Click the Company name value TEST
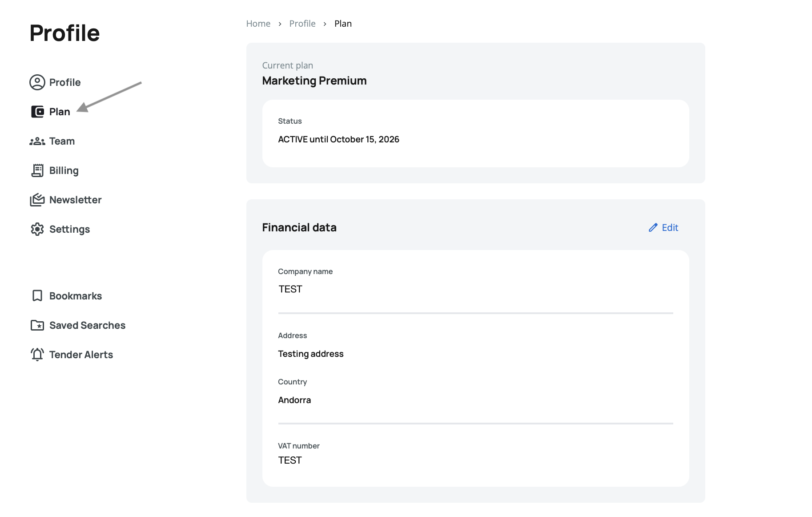Viewport: 812px width, 517px height. pos(290,289)
